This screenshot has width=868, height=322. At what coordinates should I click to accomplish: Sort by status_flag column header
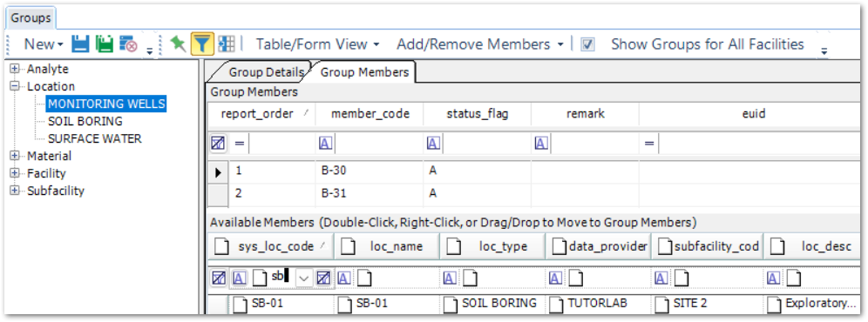click(x=478, y=114)
